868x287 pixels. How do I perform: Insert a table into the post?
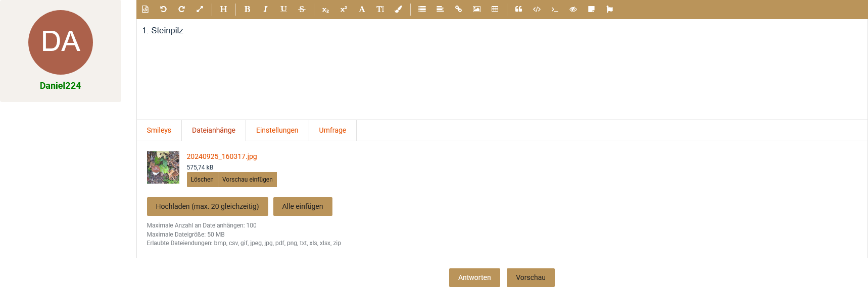(495, 9)
